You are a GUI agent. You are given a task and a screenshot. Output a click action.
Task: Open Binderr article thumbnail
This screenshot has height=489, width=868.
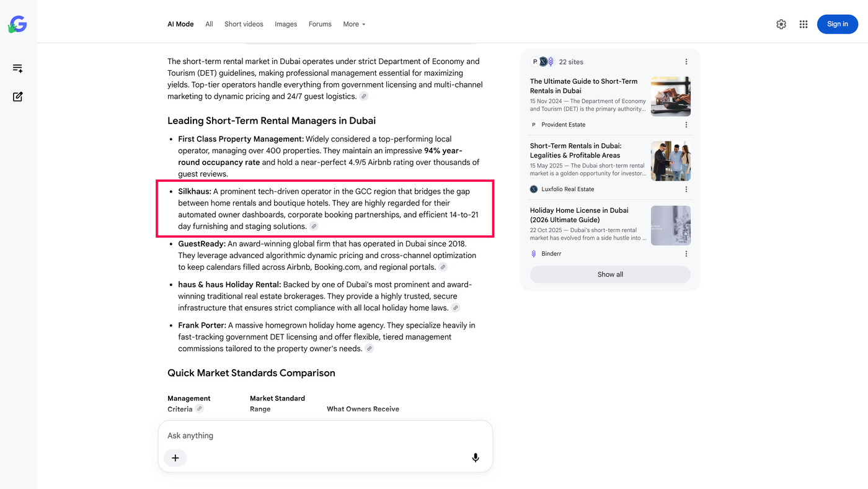click(x=671, y=225)
